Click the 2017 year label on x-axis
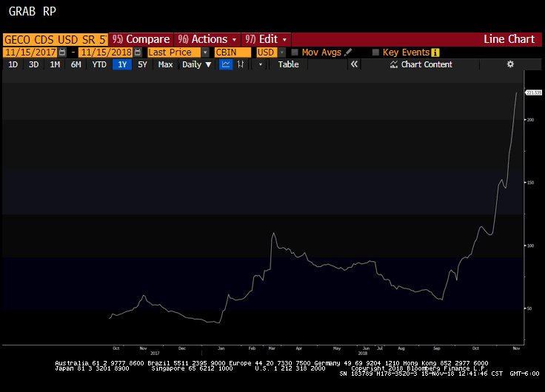This screenshot has width=545, height=392. (x=155, y=353)
